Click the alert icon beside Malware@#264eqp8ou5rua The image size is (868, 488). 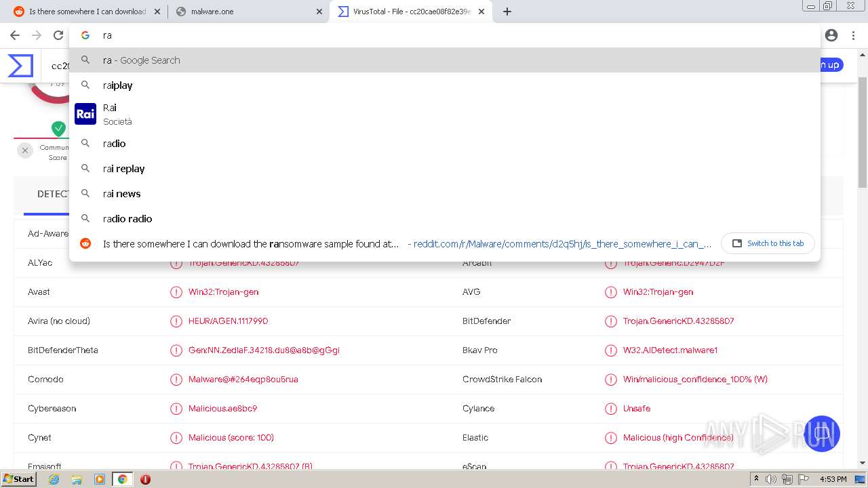176,380
